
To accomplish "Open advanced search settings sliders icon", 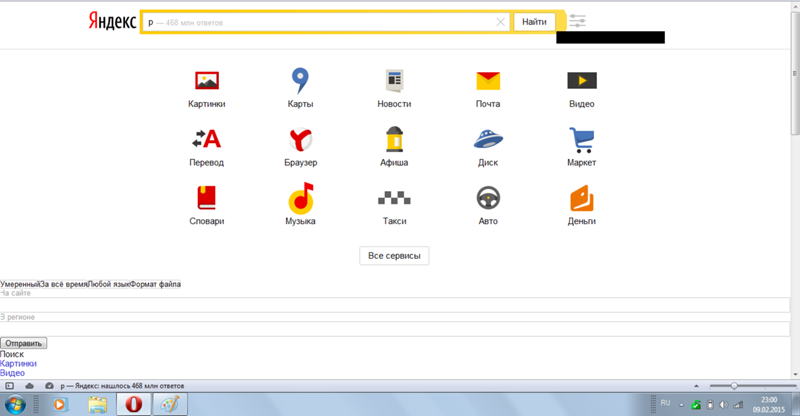I will click(578, 21).
